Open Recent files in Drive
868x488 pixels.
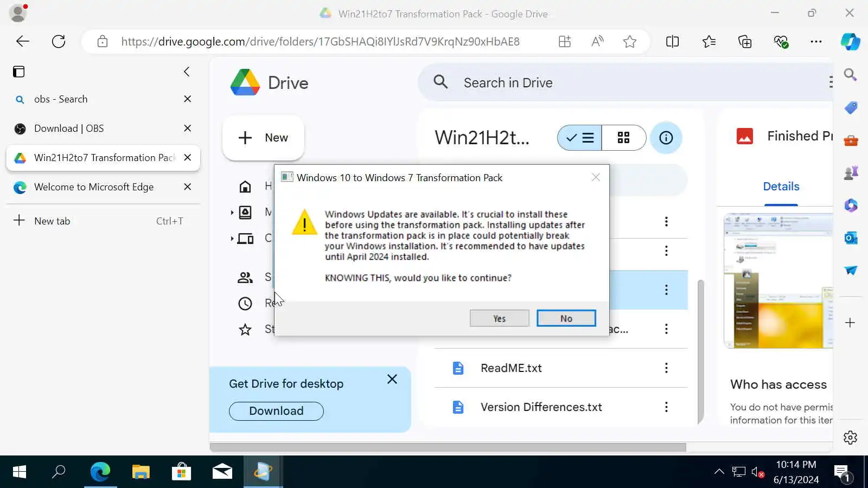245,304
